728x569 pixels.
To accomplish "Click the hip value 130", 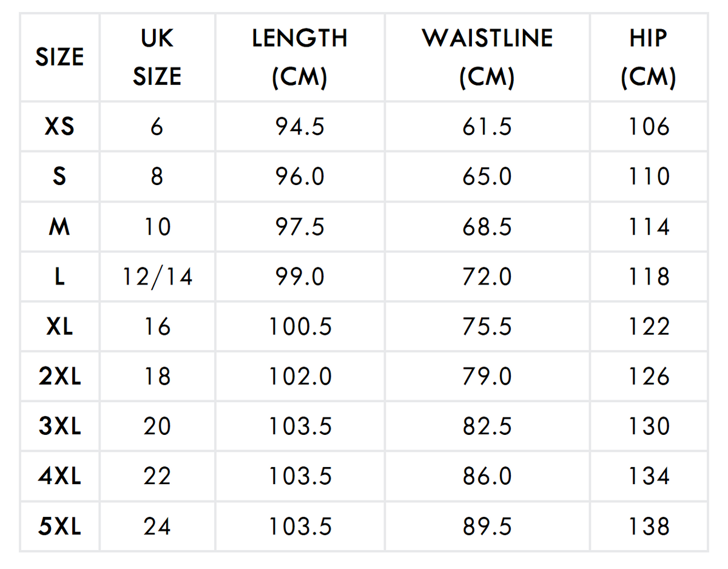I will (649, 426).
